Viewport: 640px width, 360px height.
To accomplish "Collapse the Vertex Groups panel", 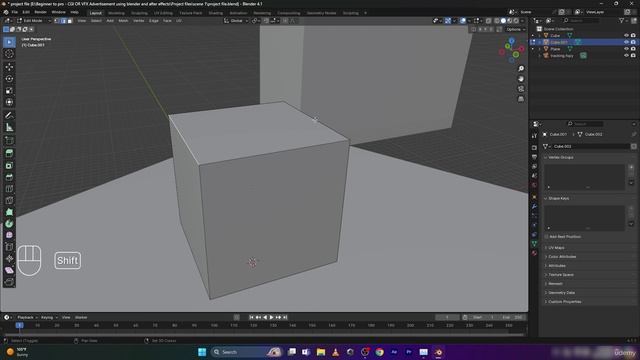I will pos(560,157).
